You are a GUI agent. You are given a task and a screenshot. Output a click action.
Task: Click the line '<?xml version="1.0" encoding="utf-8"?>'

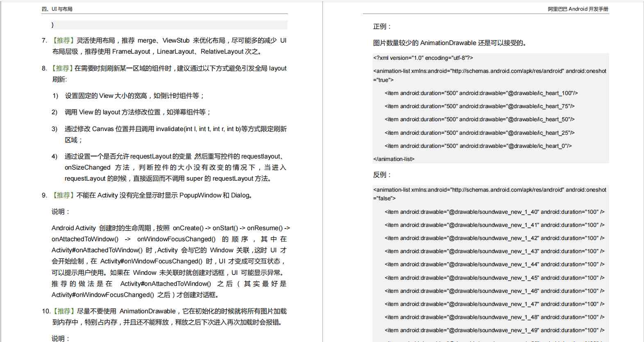tap(423, 58)
